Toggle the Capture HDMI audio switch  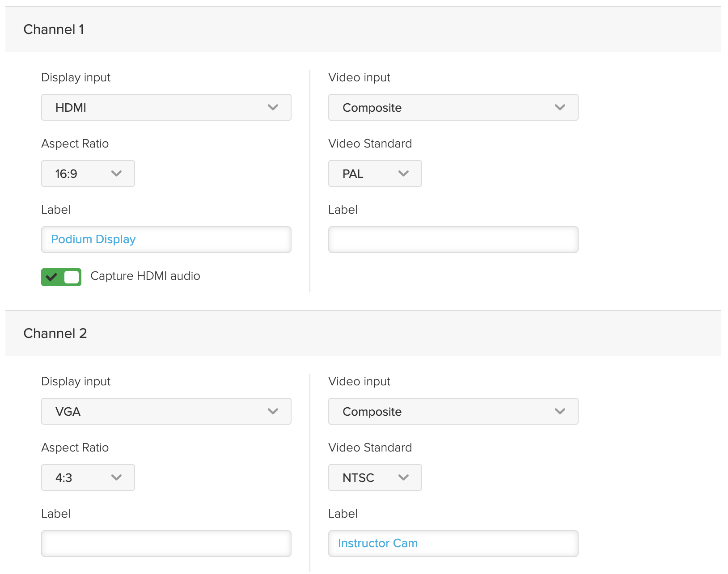tap(61, 277)
